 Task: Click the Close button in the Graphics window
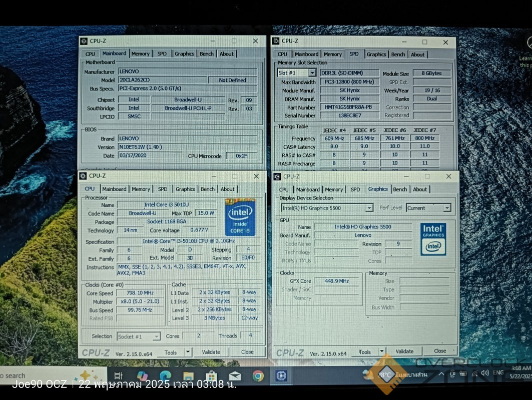tap(440, 350)
